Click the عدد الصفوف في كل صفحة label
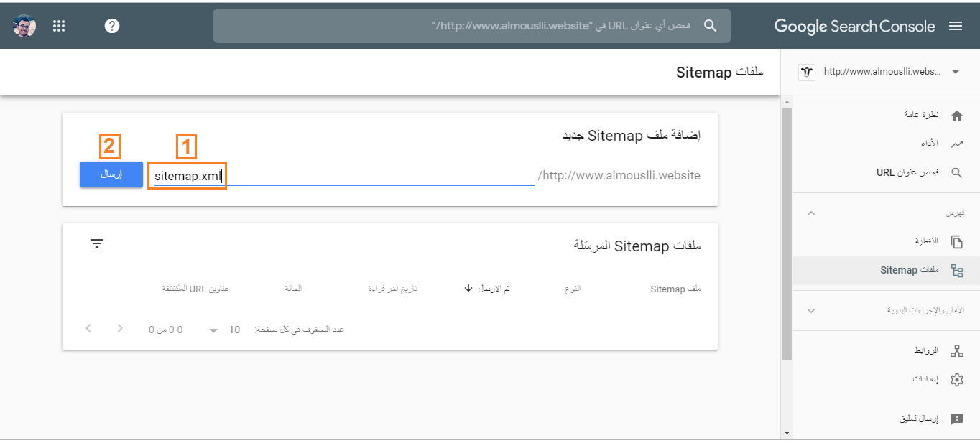 pyautogui.click(x=300, y=330)
